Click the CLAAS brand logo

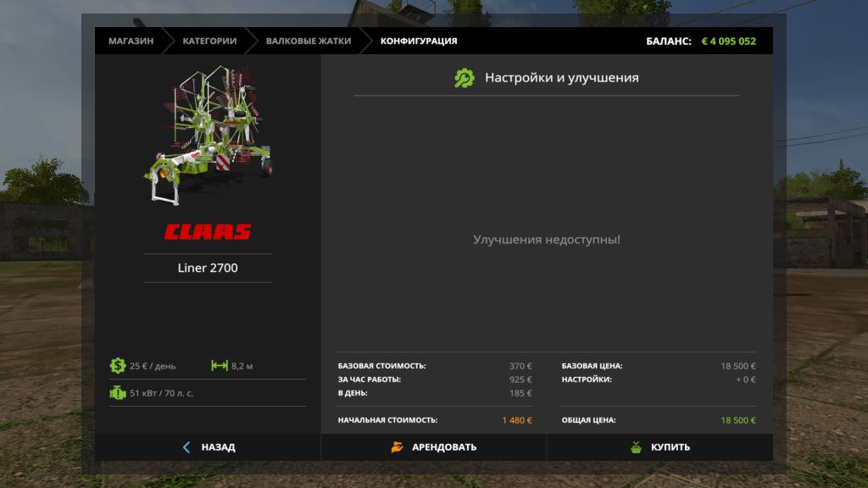[x=208, y=232]
